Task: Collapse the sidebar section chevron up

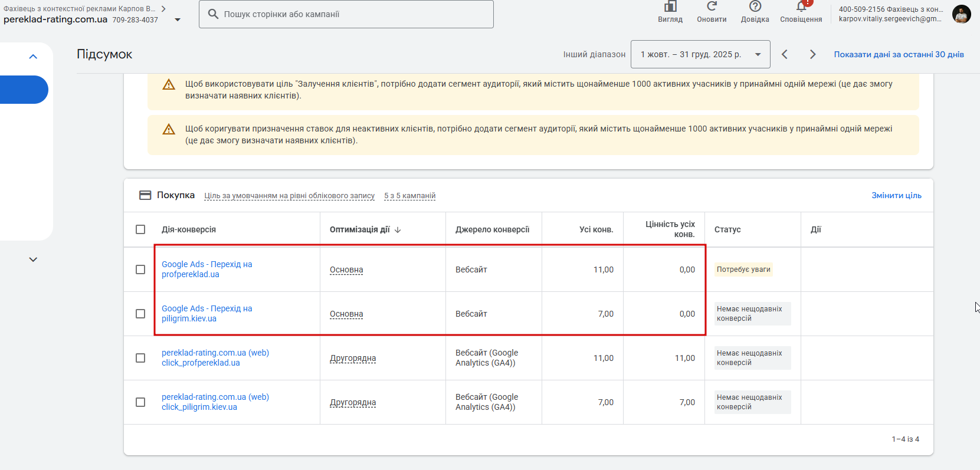Action: [x=33, y=57]
